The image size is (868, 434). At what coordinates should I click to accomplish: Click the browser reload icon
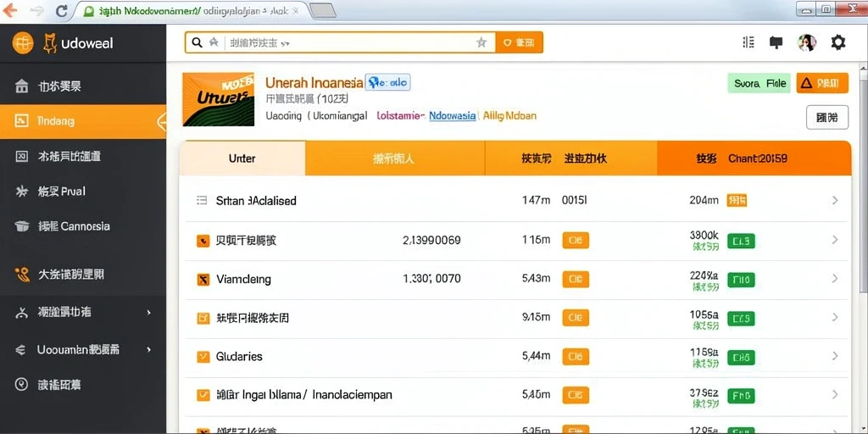[x=61, y=10]
